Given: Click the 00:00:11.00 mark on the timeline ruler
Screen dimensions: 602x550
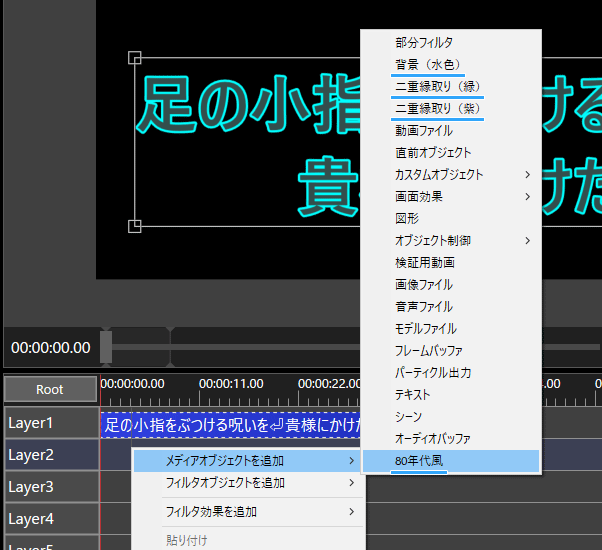Looking at the screenshot, I should [231, 384].
